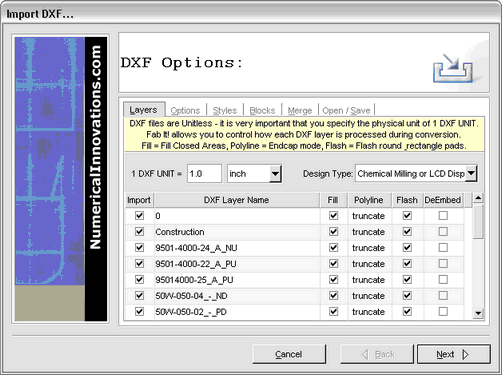
Task: Click the Polyline column header
Action: (369, 200)
